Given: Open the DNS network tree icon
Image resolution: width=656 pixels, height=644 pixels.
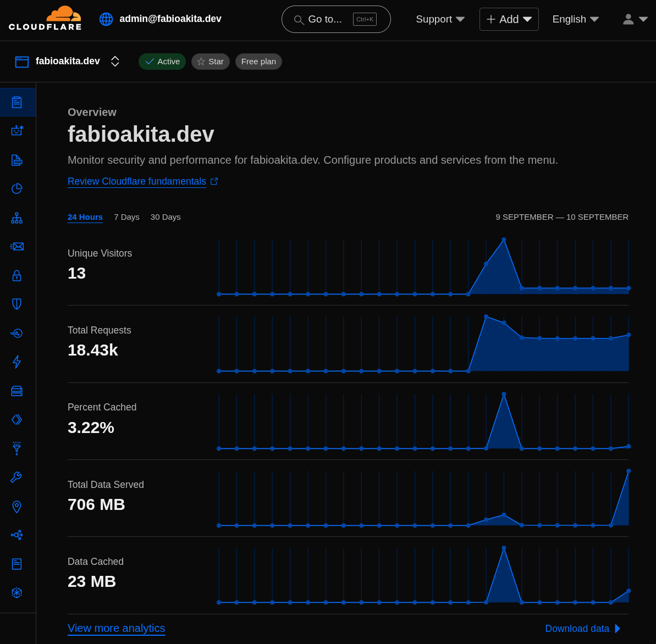Looking at the screenshot, I should coord(16,218).
